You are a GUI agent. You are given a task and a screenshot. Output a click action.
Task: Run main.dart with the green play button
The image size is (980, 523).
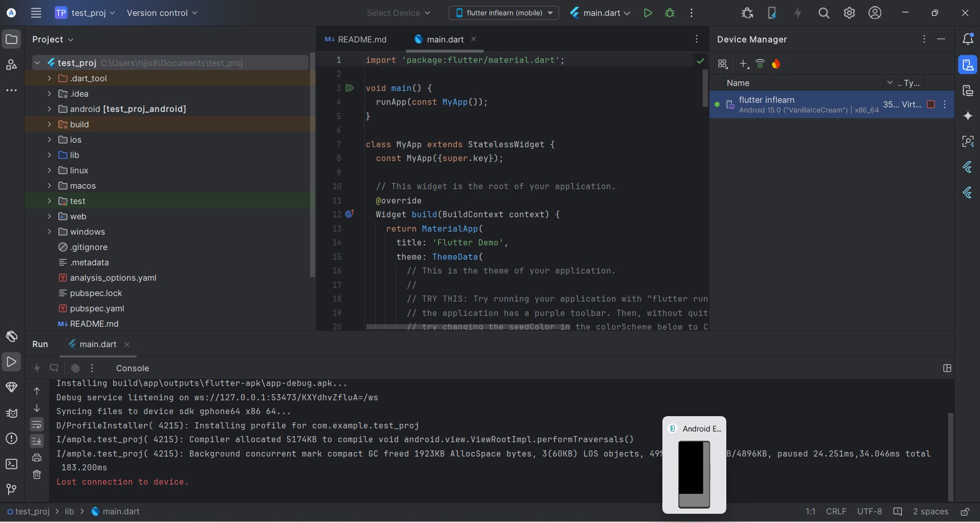(x=648, y=13)
